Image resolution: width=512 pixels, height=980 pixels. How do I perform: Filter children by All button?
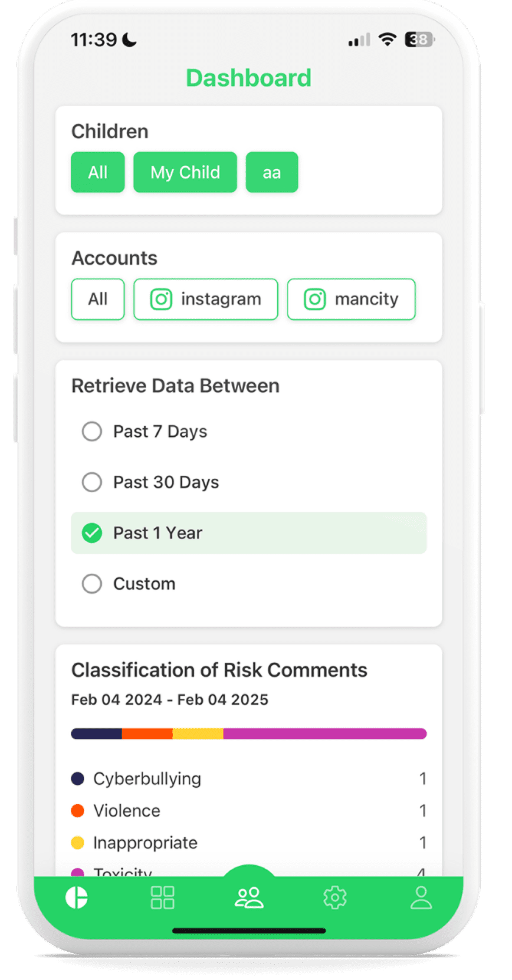(98, 172)
